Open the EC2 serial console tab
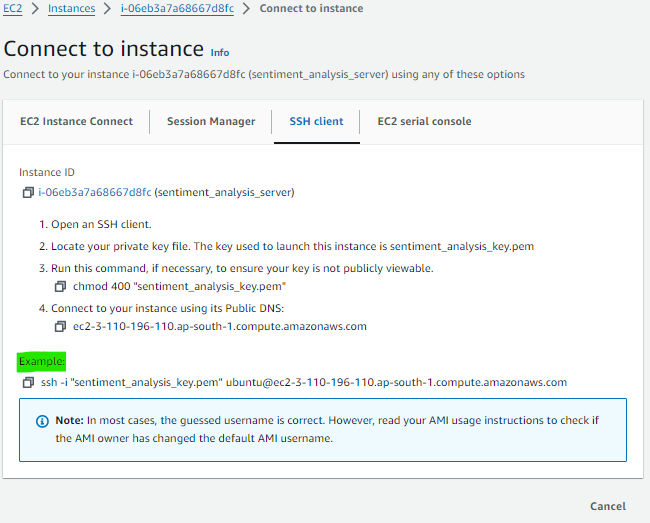This screenshot has width=650, height=523. (424, 121)
